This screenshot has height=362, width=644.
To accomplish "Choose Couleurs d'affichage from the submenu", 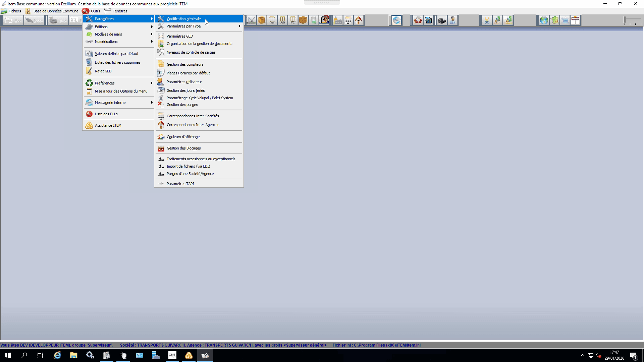I will (x=199, y=137).
